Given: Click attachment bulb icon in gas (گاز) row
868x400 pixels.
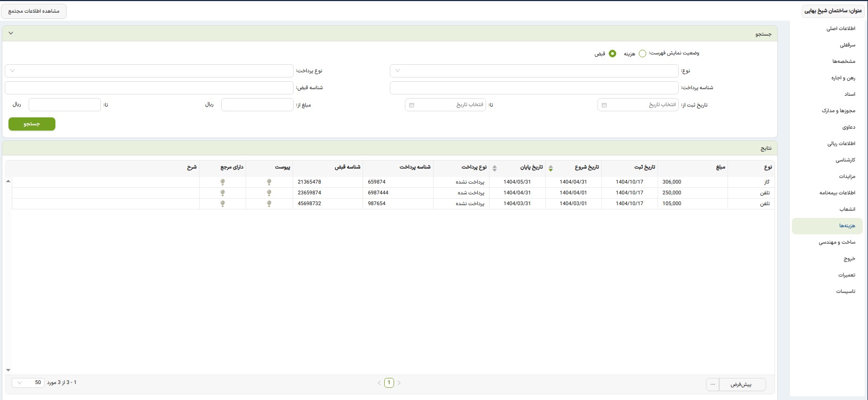Looking at the screenshot, I should 269,182.
